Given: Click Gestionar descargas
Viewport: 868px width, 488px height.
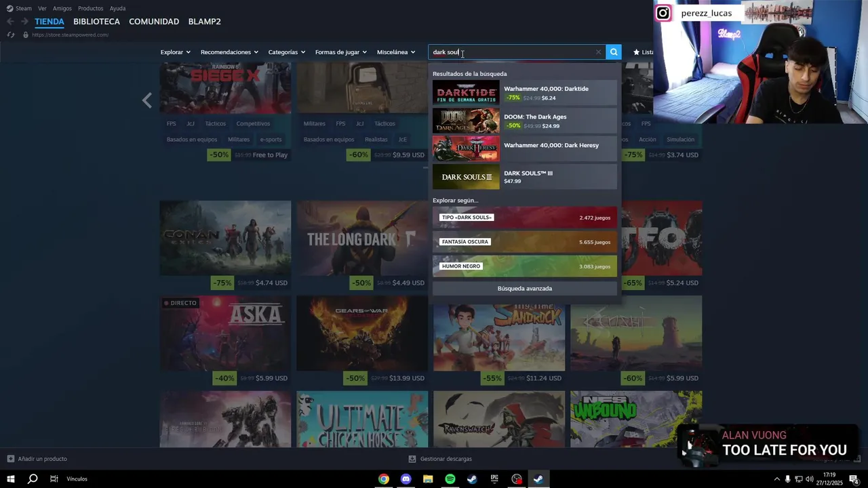Looking at the screenshot, I should (446, 459).
